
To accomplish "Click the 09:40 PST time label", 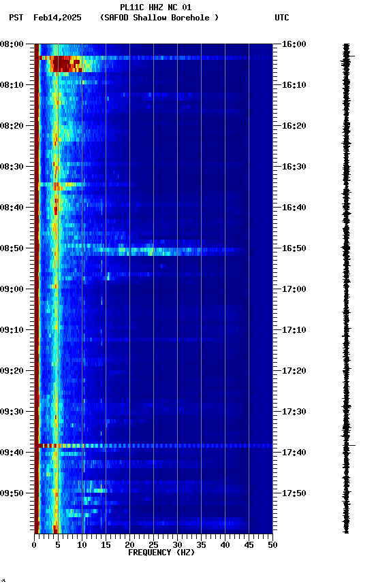I will click(x=12, y=453).
